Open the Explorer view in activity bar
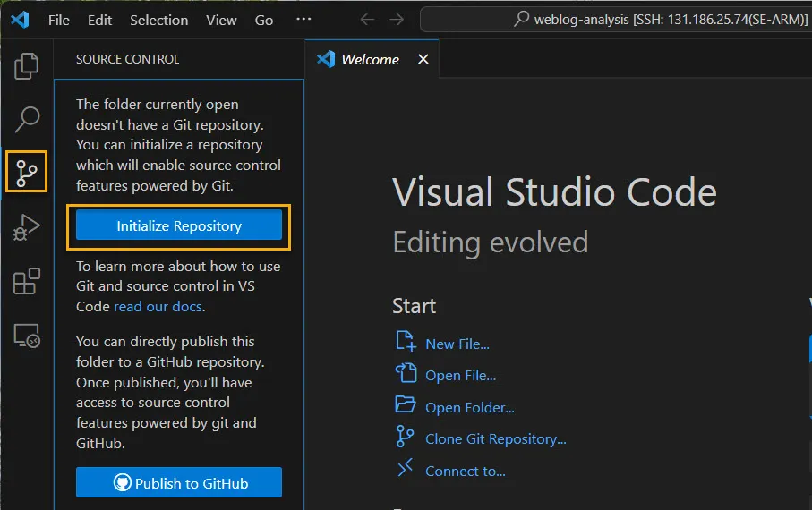 (x=27, y=65)
